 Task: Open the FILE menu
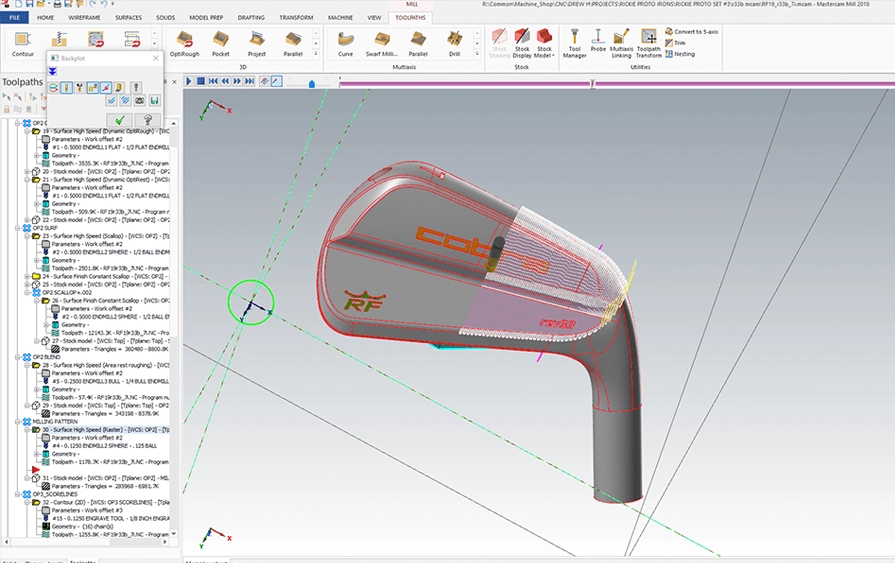[14, 18]
